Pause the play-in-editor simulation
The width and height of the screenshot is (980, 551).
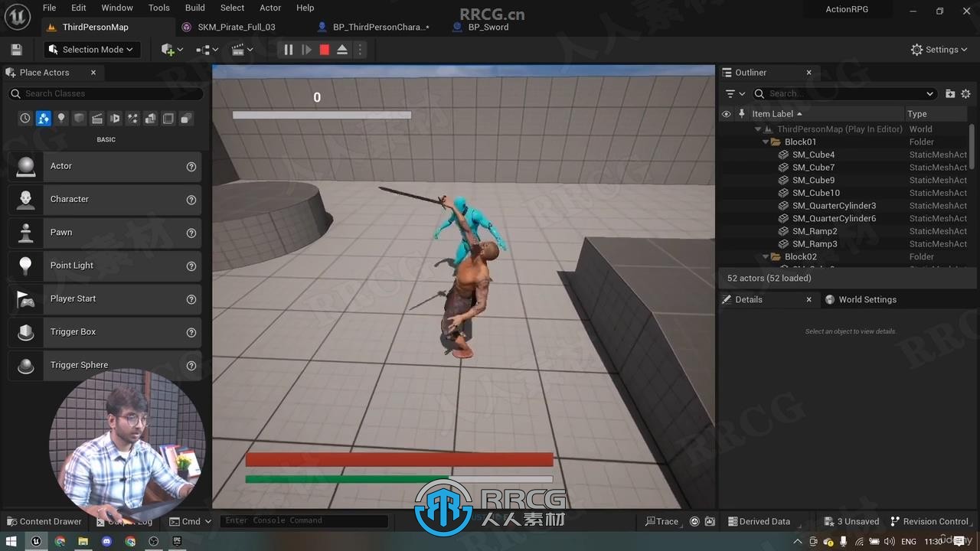[289, 50]
